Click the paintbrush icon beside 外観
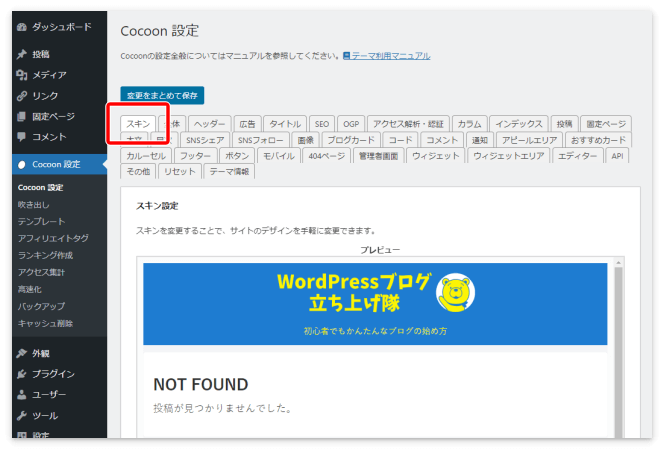664x451 pixels. click(22, 353)
